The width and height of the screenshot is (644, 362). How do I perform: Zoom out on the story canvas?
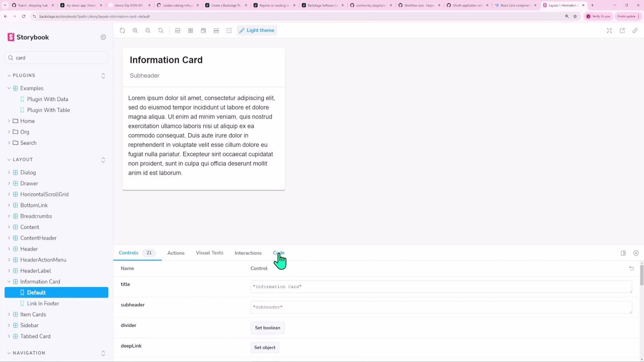148,31
